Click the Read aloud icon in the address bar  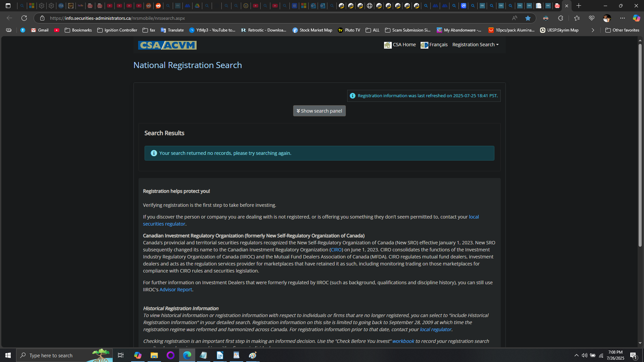coord(515,18)
